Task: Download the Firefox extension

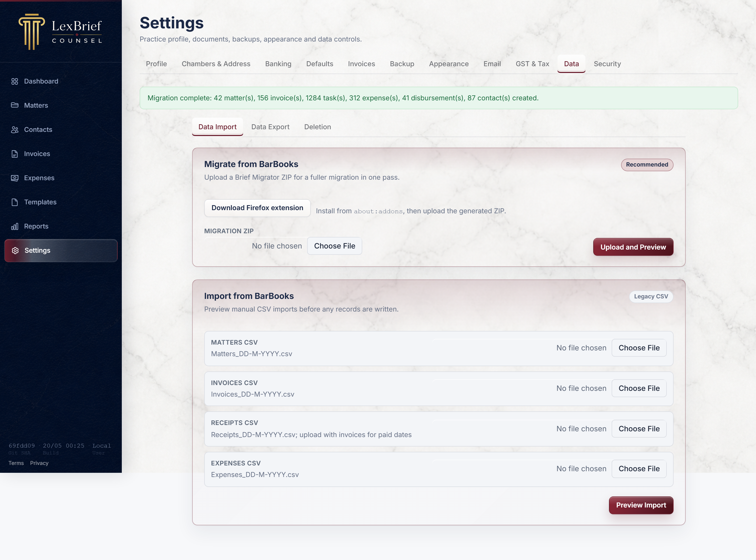Action: pyautogui.click(x=258, y=208)
